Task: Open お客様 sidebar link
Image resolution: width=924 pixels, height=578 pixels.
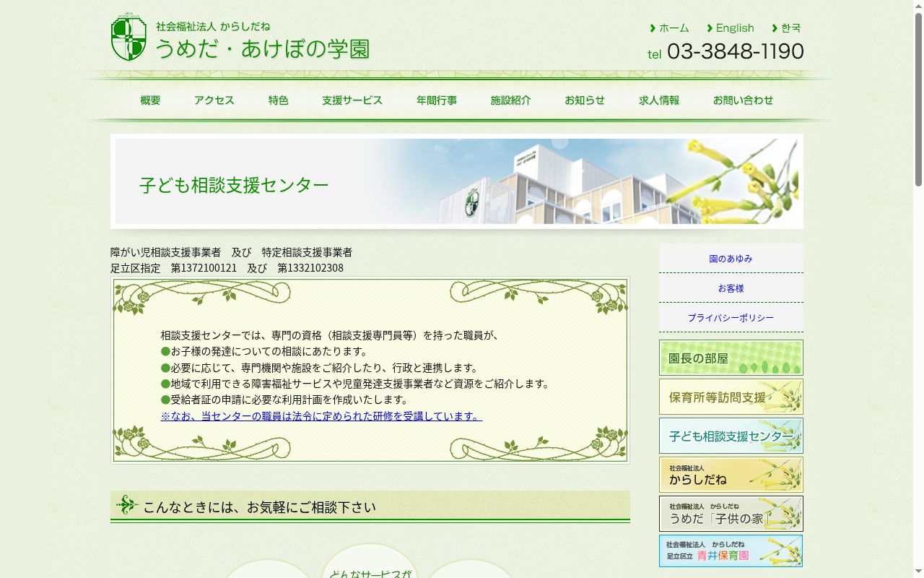Action: coord(731,288)
